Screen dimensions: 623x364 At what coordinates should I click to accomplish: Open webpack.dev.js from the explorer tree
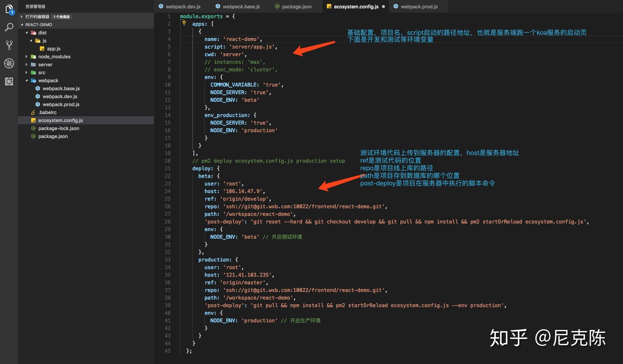(x=60, y=96)
